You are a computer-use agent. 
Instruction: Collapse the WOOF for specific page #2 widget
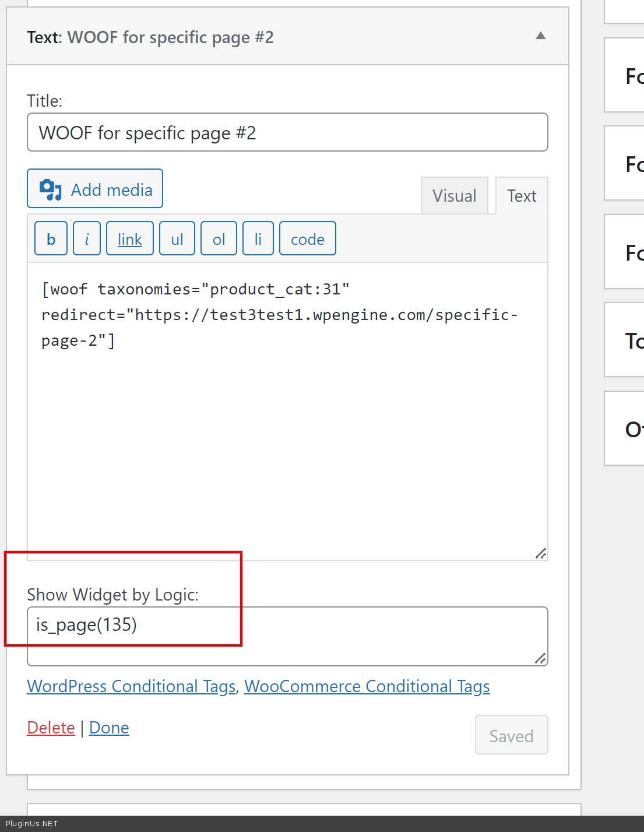point(540,36)
